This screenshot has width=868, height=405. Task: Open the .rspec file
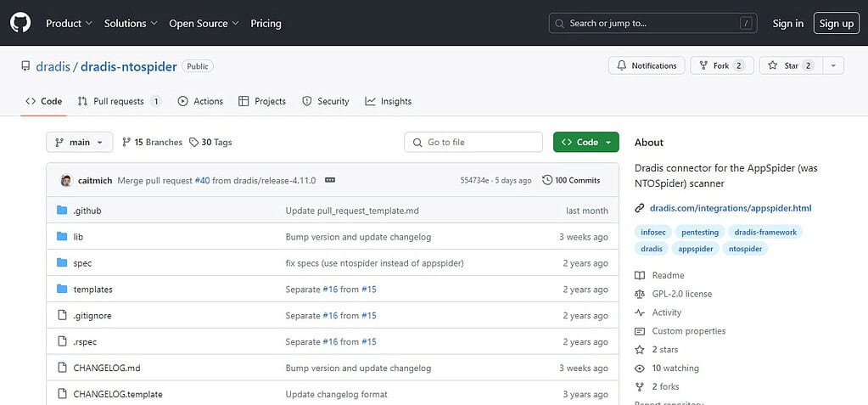click(x=85, y=342)
